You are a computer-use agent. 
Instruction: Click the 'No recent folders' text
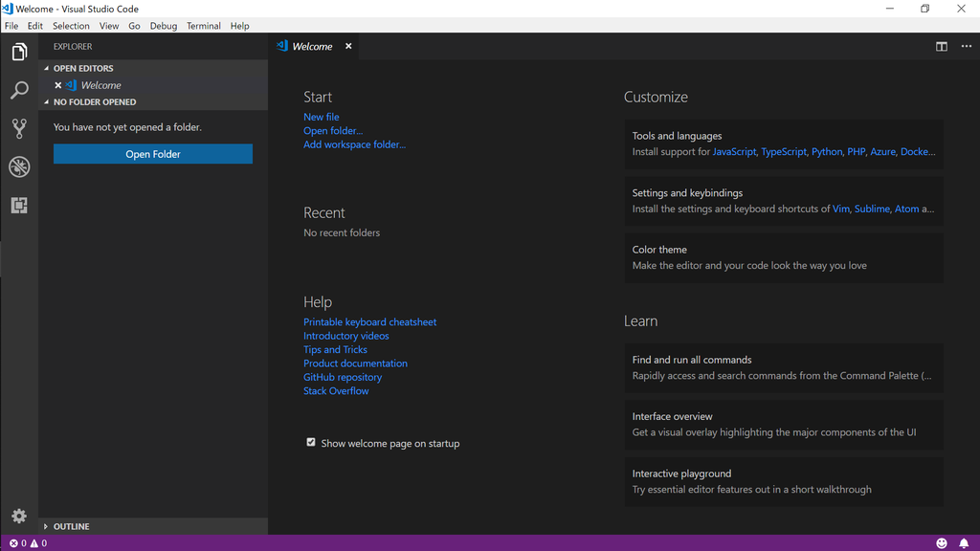[x=342, y=232]
